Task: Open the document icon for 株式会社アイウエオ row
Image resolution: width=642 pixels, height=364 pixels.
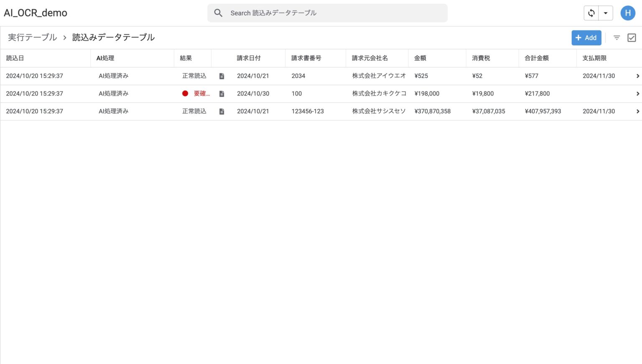Action: coord(222,76)
